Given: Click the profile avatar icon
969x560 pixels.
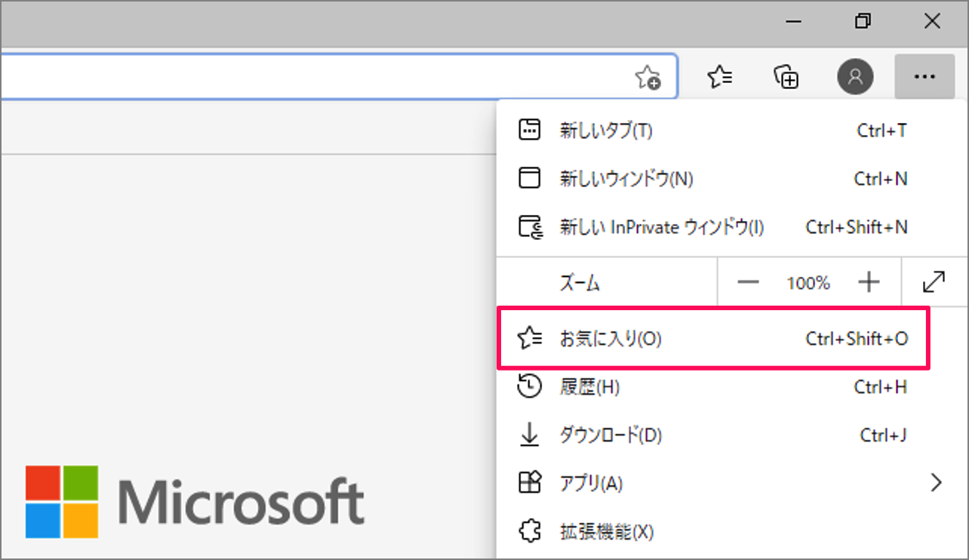Looking at the screenshot, I should click(854, 76).
